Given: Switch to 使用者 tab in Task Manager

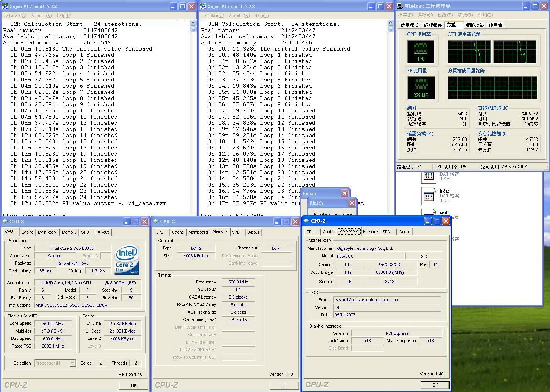Looking at the screenshot, I should coord(496,25).
